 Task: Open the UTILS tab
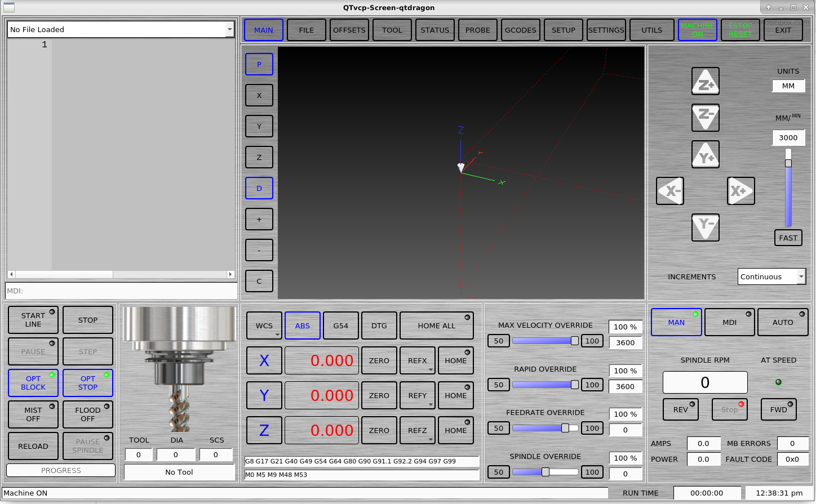652,30
